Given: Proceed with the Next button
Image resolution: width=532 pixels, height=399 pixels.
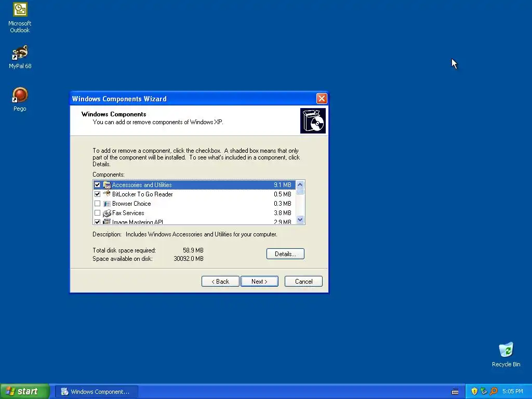Looking at the screenshot, I should (x=260, y=281).
